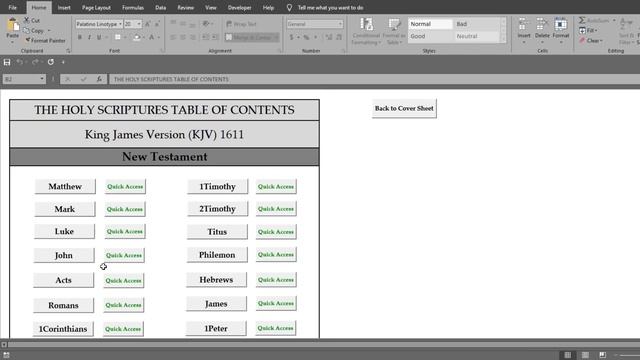The image size is (640, 360).
Task: Toggle bold formatting
Action: pos(80,37)
